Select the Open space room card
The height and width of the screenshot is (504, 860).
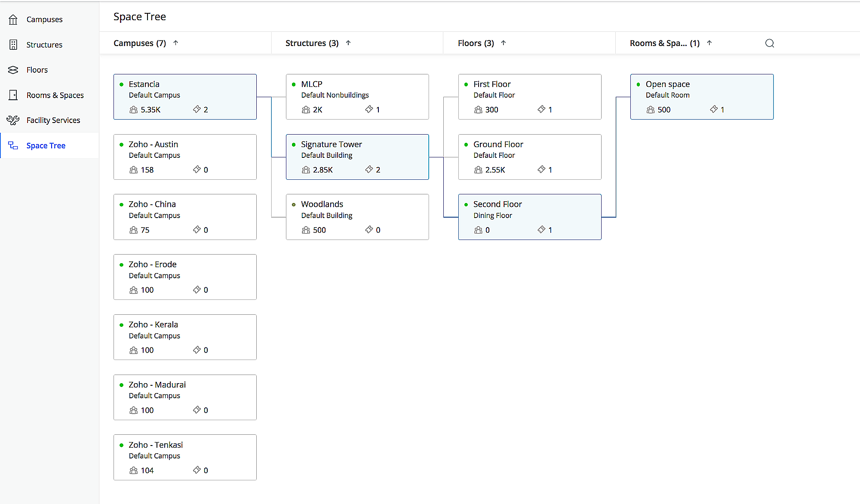[x=701, y=96]
